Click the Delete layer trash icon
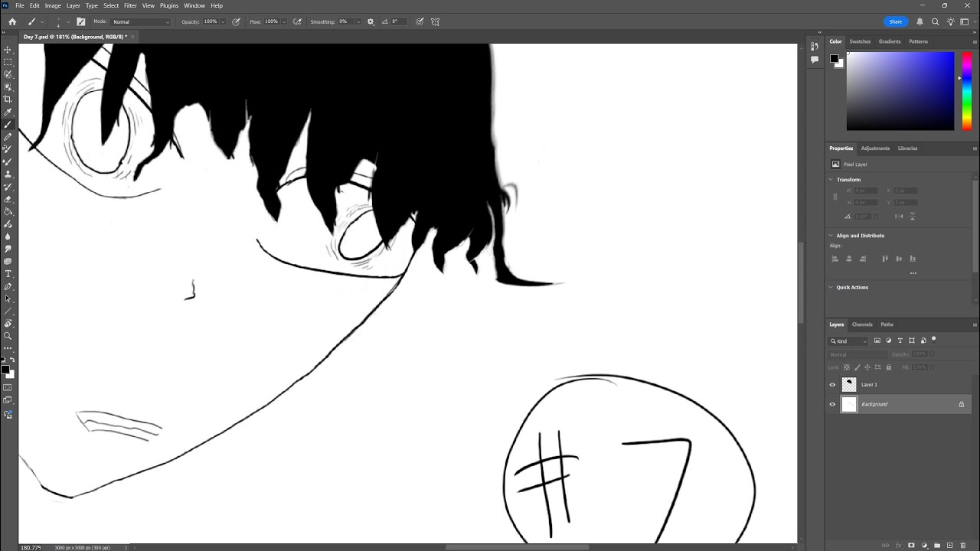Viewport: 980px width, 551px height. tap(962, 545)
